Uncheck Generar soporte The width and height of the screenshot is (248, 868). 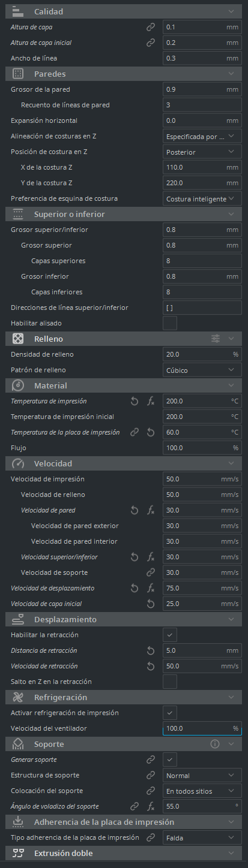(x=170, y=759)
